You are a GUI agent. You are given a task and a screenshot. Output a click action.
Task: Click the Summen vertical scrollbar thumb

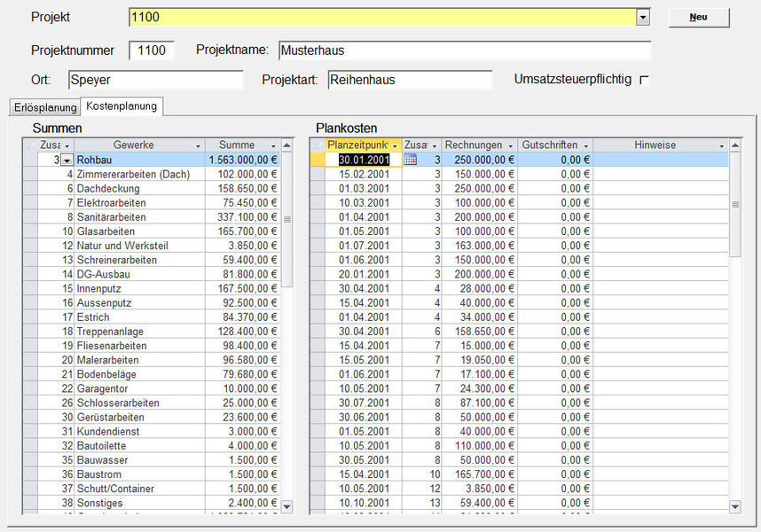coord(286,219)
